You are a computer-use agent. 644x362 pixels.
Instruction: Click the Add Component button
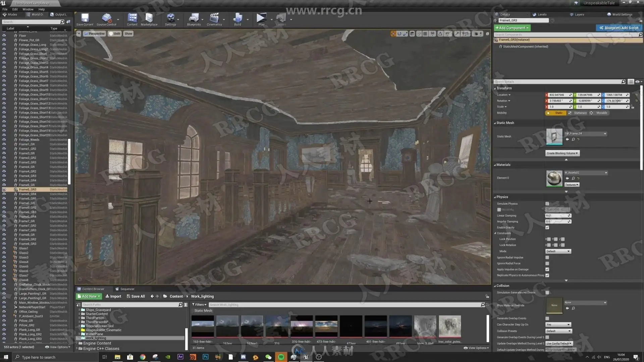click(x=512, y=28)
